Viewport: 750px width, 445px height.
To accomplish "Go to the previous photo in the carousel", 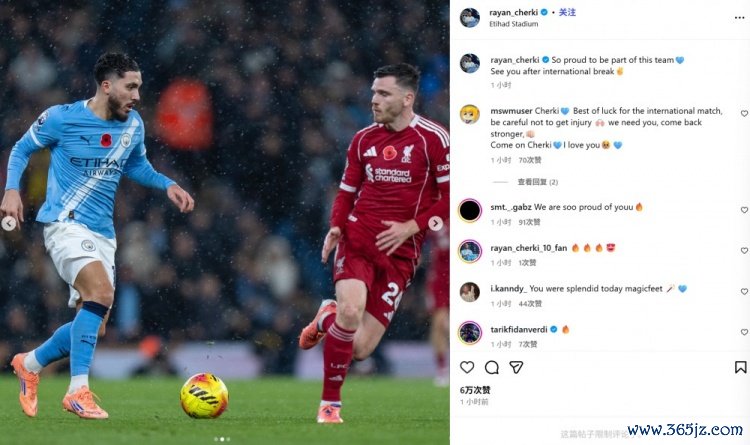I will coord(9,223).
